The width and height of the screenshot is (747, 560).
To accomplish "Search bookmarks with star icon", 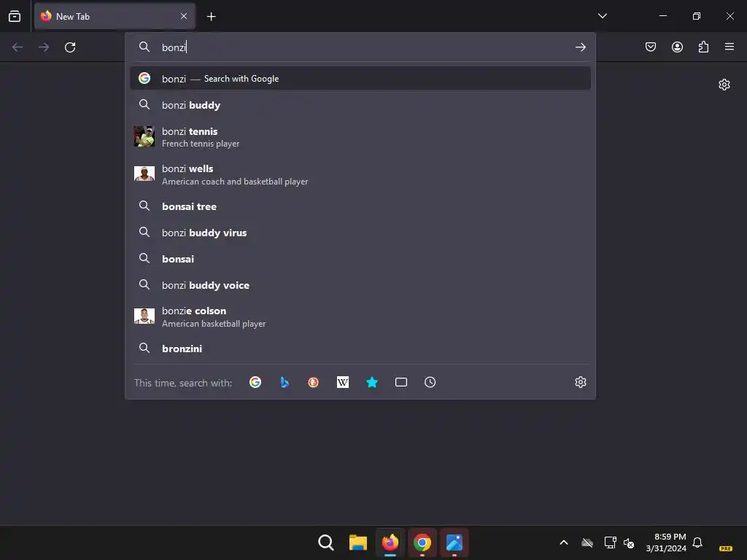I will click(372, 382).
